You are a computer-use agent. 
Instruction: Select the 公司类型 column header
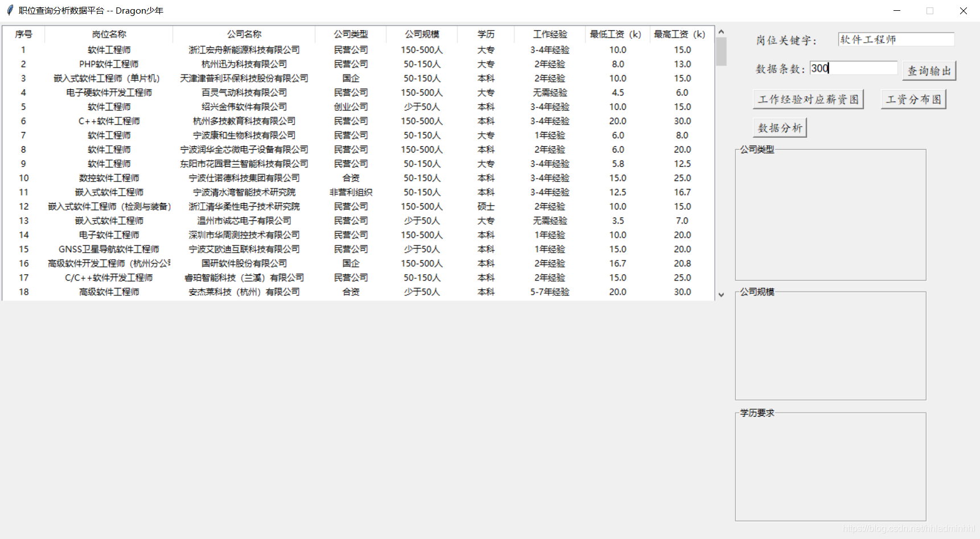coord(351,34)
